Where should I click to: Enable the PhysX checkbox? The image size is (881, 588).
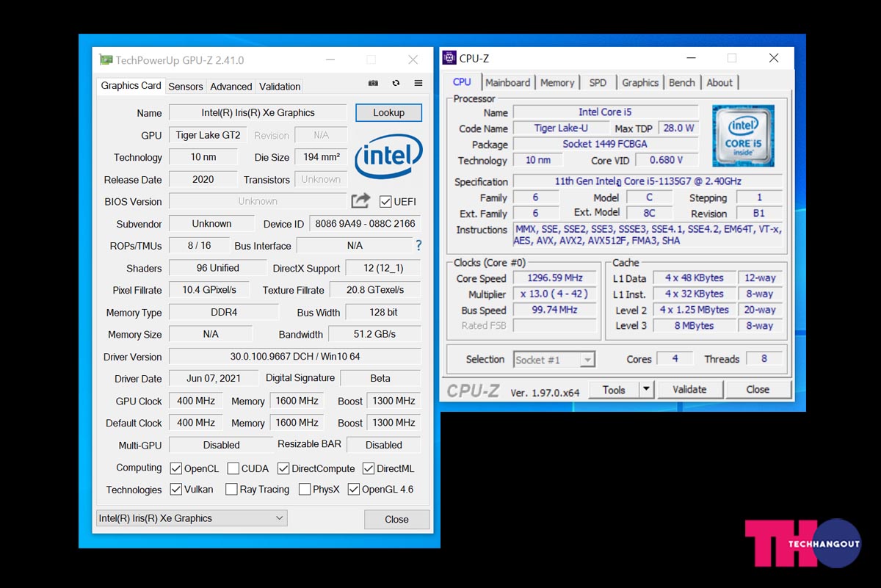pos(305,489)
